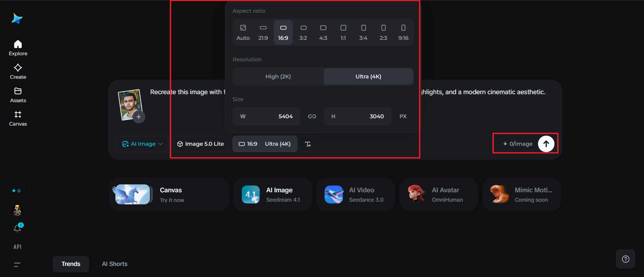
Task: Open the AI Video Seedance 3.0 card
Action: click(356, 195)
